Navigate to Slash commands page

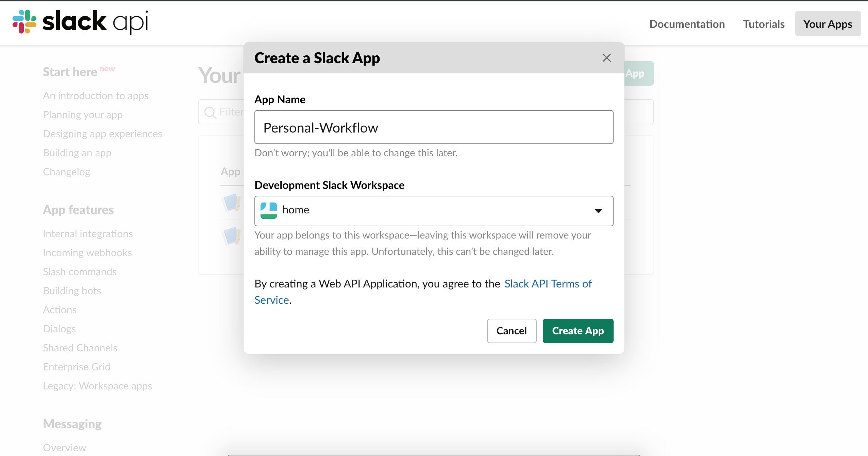pos(80,272)
